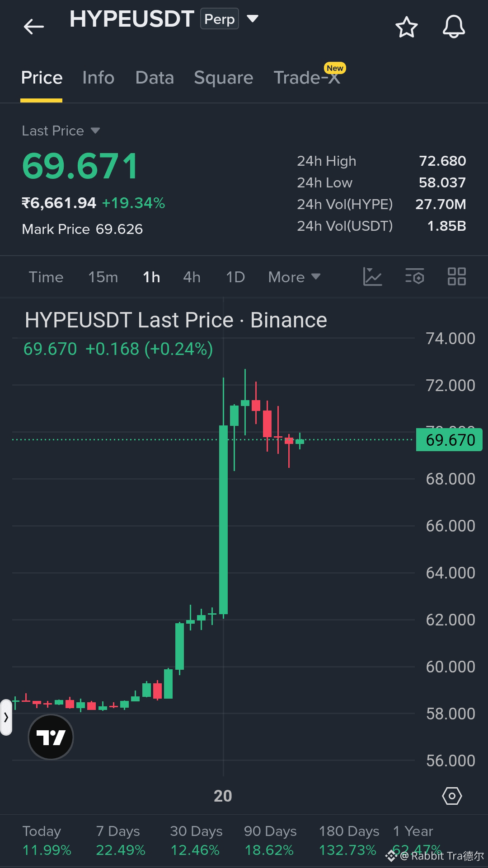The height and width of the screenshot is (868, 488).
Task: Open chart settings hexagon icon
Action: pyautogui.click(x=452, y=796)
